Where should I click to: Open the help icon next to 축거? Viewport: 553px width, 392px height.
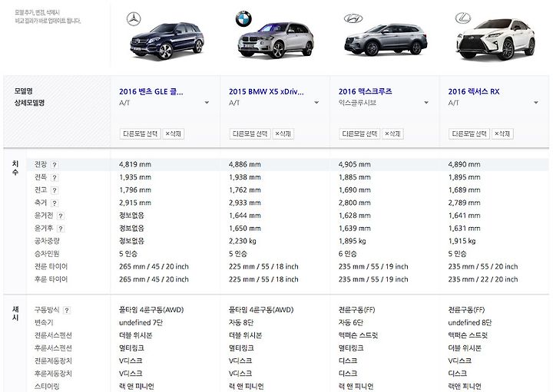pos(55,203)
